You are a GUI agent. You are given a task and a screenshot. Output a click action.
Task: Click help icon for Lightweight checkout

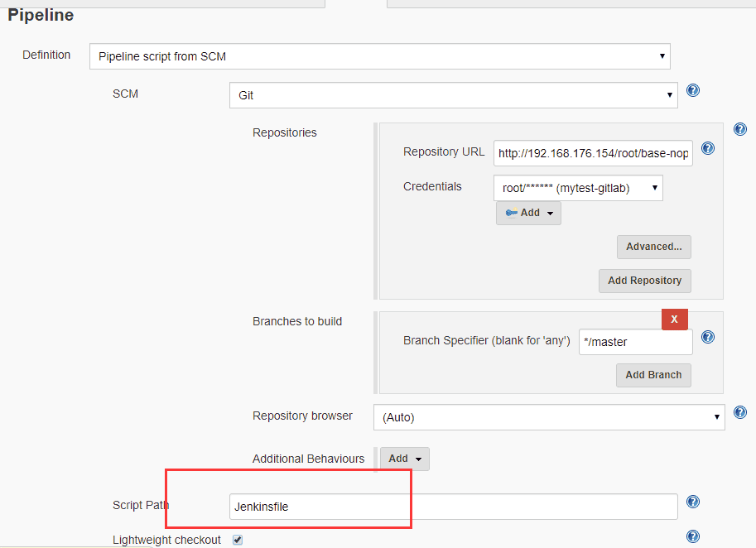tap(693, 536)
